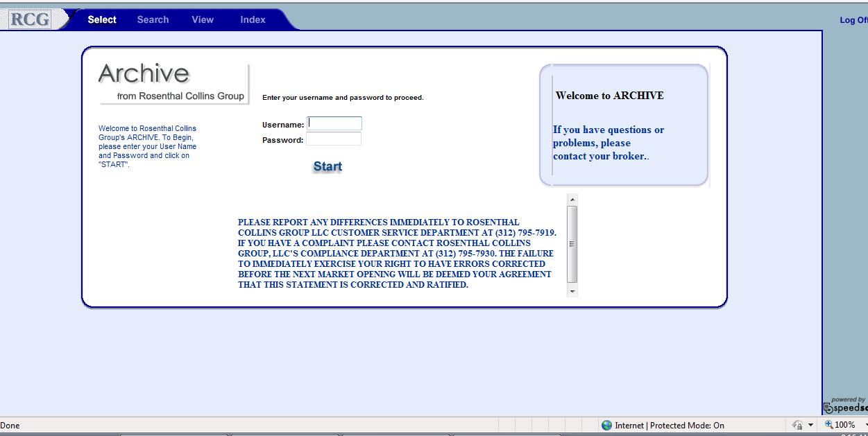This screenshot has width=868, height=436.
Task: Click the Log Off link
Action: click(x=853, y=20)
